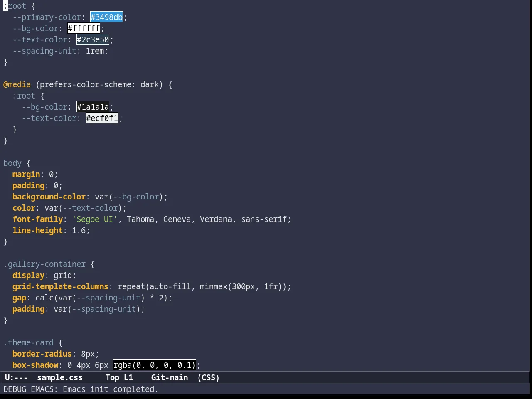Image resolution: width=532 pixels, height=399 pixels.
Task: Place cursor on '--spacing-unit: 1rem' line
Action: coord(60,51)
